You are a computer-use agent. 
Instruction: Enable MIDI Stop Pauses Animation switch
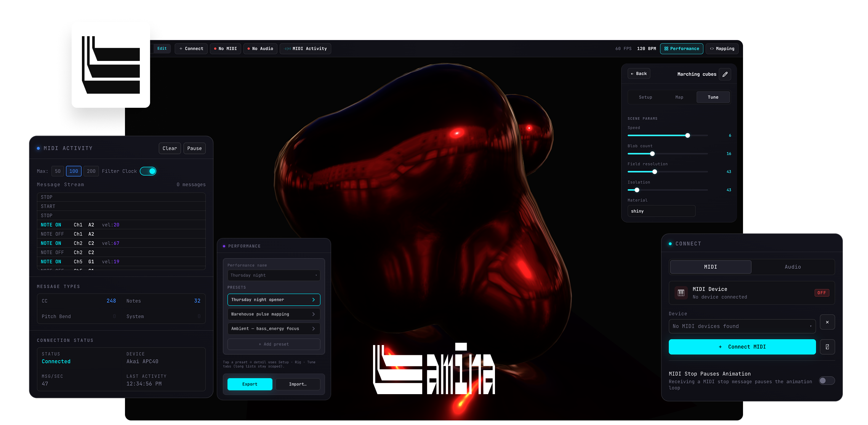826,381
